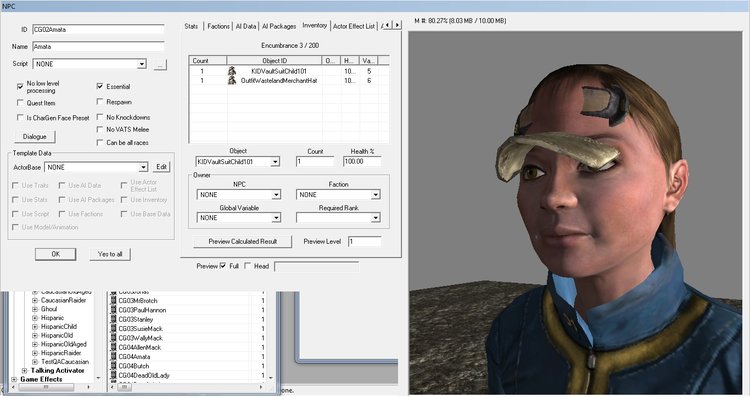Image resolution: width=750 pixels, height=398 pixels.
Task: Click the Dialogue button
Action: pos(34,137)
